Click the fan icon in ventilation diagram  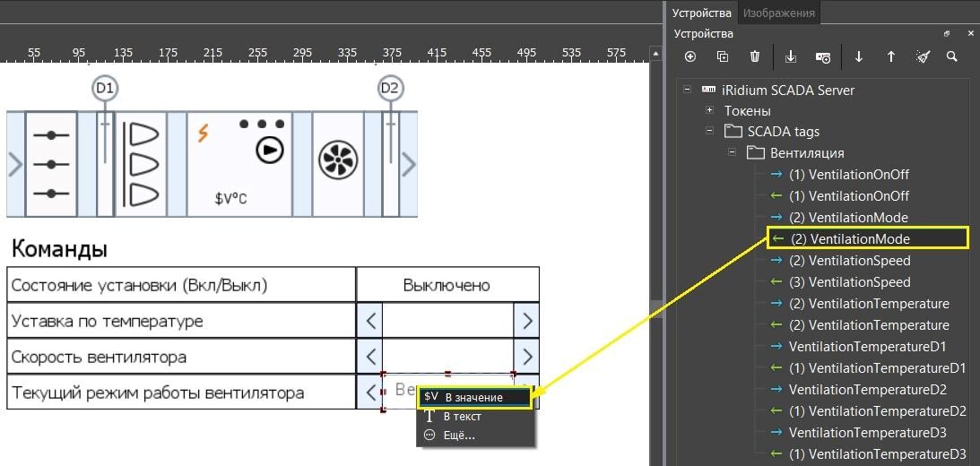point(338,164)
